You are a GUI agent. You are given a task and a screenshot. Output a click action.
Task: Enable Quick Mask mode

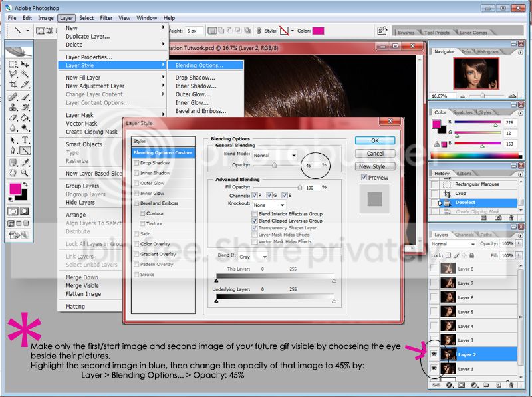25,211
